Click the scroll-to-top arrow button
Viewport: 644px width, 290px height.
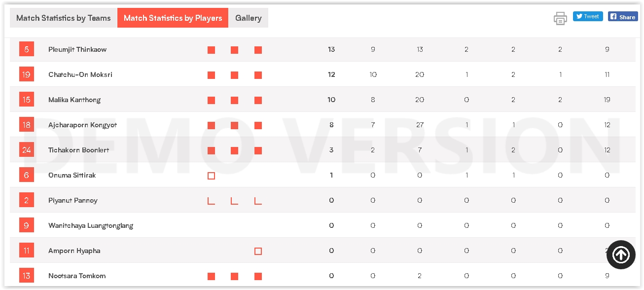(x=621, y=254)
